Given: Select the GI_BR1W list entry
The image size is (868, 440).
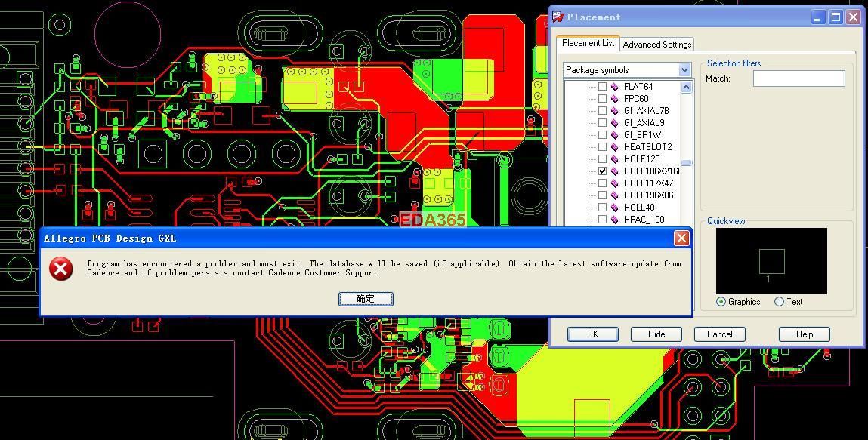Looking at the screenshot, I should 642,135.
